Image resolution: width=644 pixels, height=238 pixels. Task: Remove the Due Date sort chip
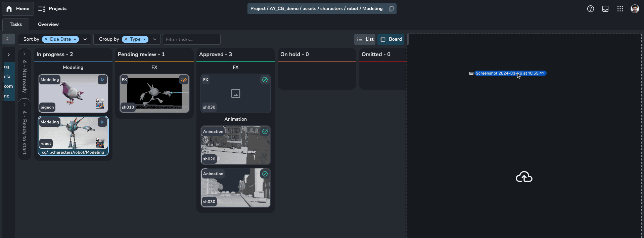[x=46, y=39]
